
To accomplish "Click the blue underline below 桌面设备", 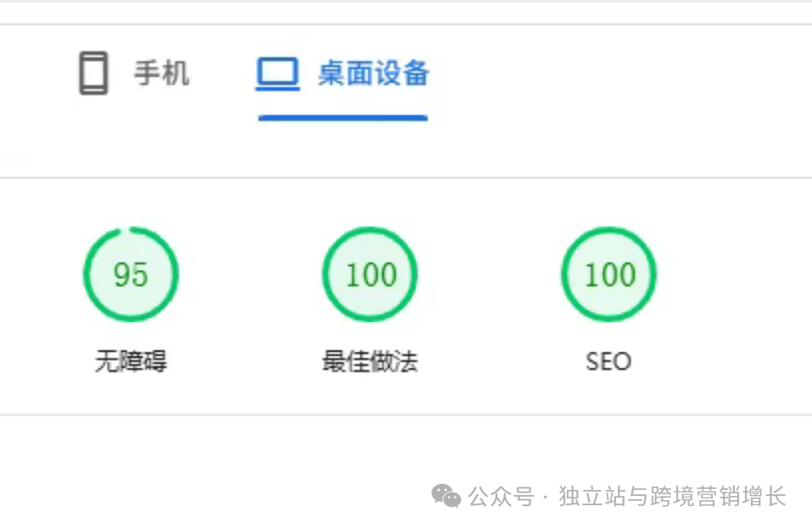I will point(342,119).
